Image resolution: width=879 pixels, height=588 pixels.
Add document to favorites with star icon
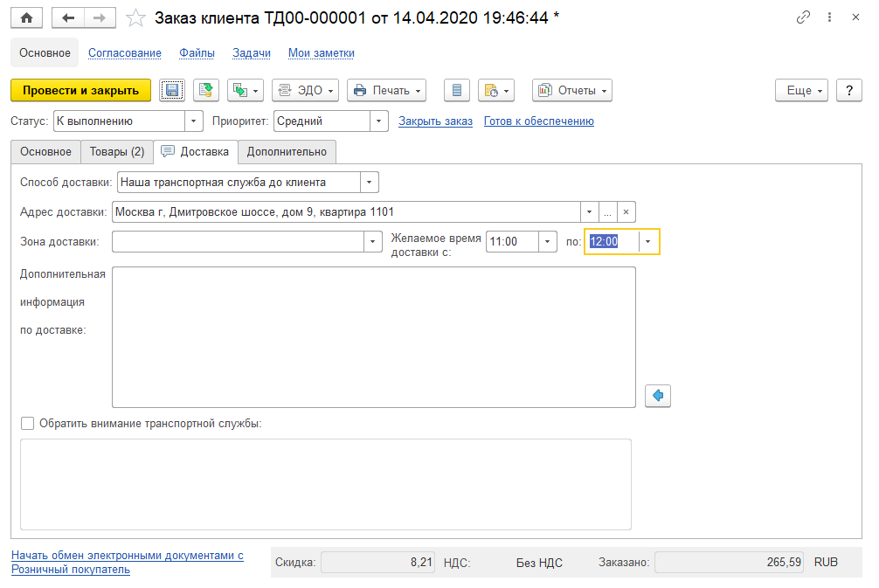click(135, 18)
